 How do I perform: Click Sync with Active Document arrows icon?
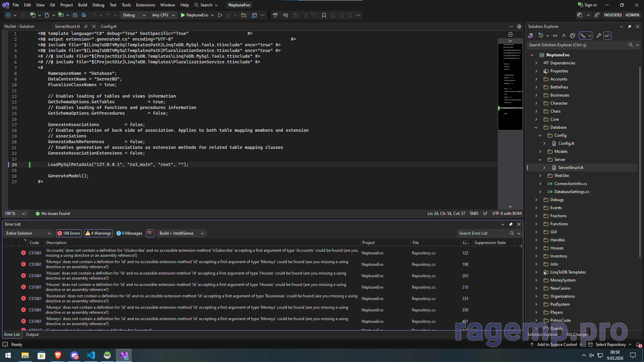(x=555, y=36)
